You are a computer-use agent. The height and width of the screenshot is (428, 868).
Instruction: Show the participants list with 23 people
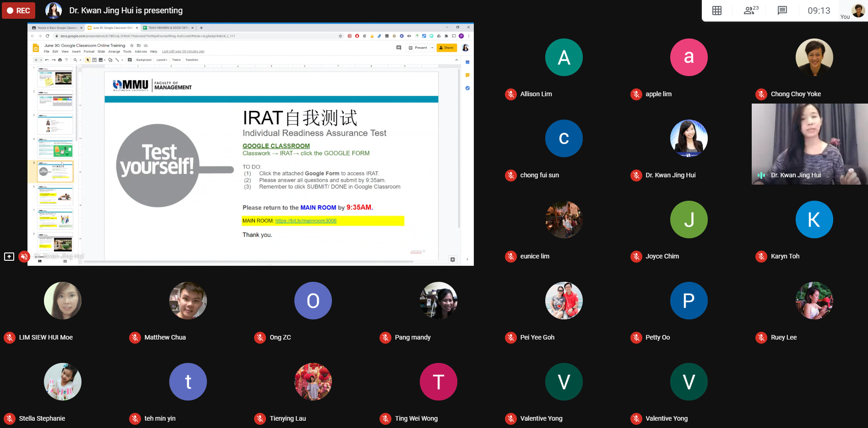pyautogui.click(x=751, y=10)
